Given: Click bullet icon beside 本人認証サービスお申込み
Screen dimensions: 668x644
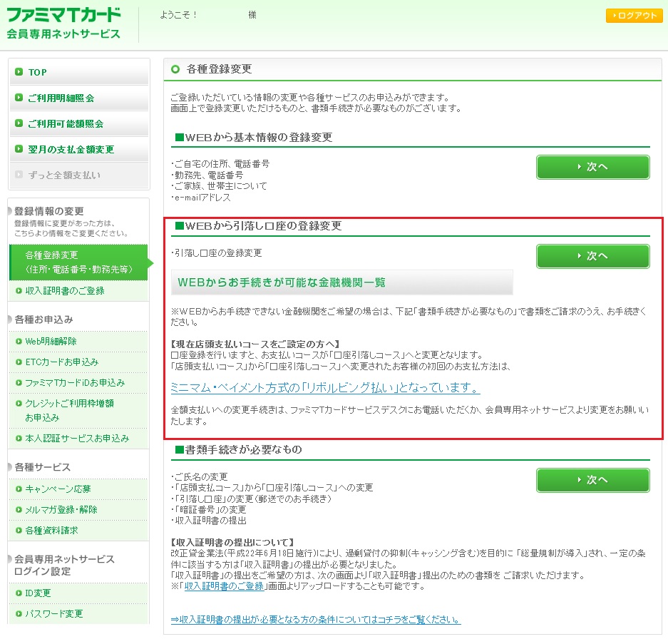Looking at the screenshot, I should coord(19,438).
